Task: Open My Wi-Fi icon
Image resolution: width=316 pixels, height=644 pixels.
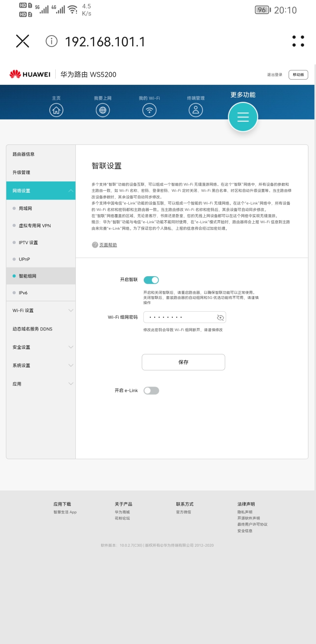Action: click(x=149, y=110)
